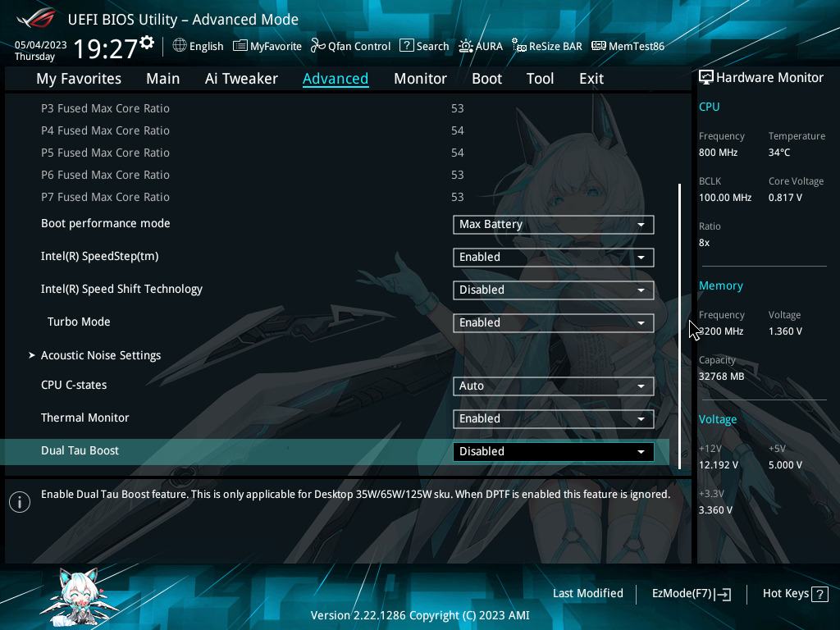840x630 pixels.
Task: Click the 32768 MB capacity value
Action: 721,376
